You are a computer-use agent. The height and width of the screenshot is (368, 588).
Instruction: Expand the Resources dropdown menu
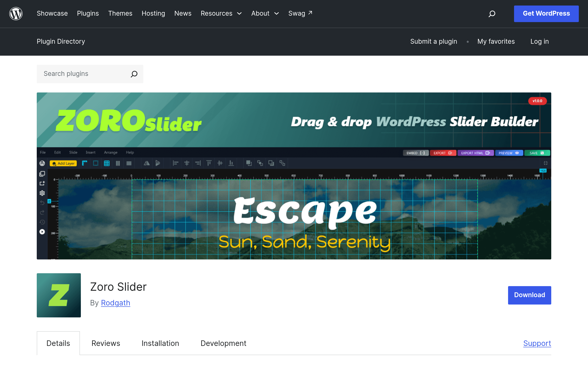click(x=221, y=13)
